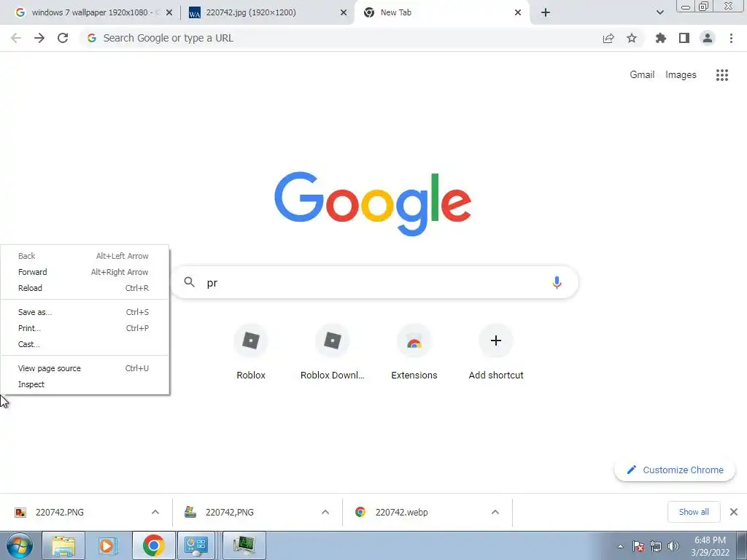Close the New Tab tab

(x=518, y=12)
